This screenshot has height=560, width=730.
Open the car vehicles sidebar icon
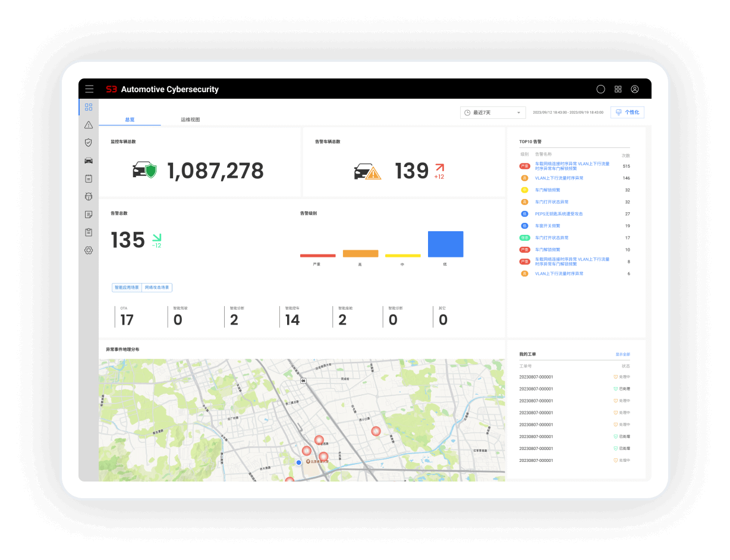pos(89,161)
